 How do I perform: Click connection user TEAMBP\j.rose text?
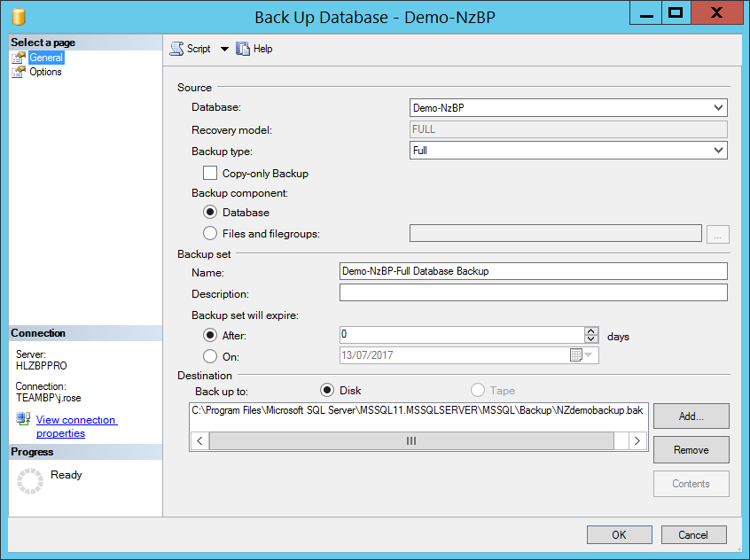(48, 398)
